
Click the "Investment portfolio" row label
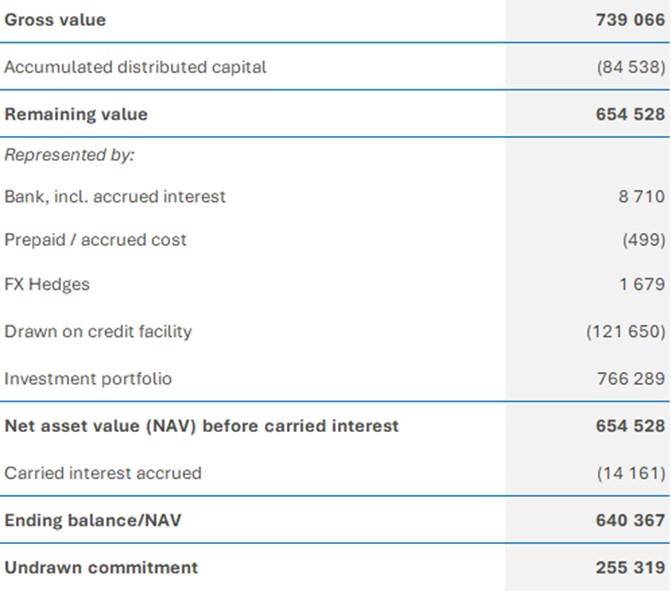tap(88, 378)
